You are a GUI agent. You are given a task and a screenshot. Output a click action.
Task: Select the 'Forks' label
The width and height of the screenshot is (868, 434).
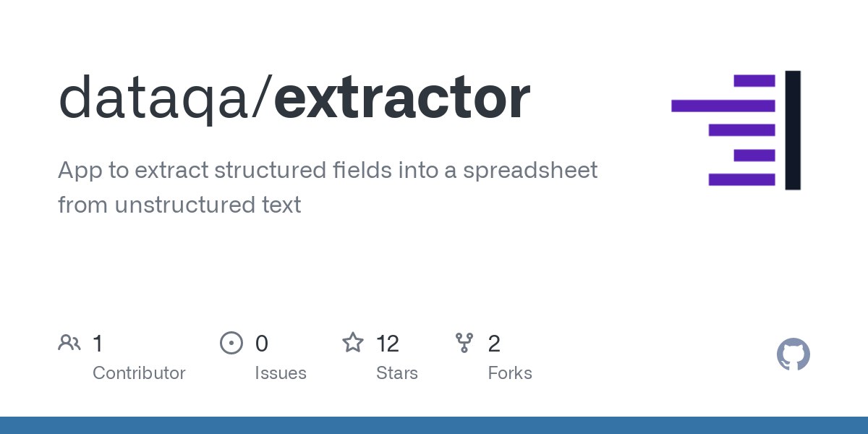click(510, 373)
